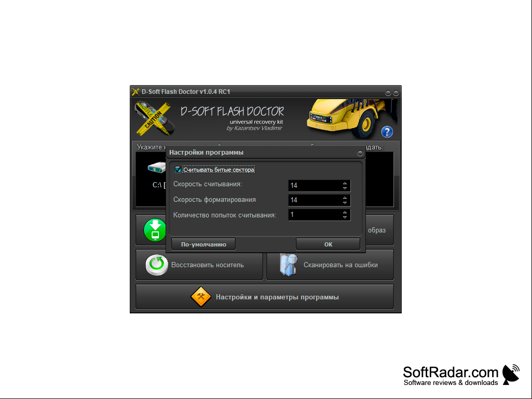Click the magnifier scan for errors icon

tap(289, 265)
